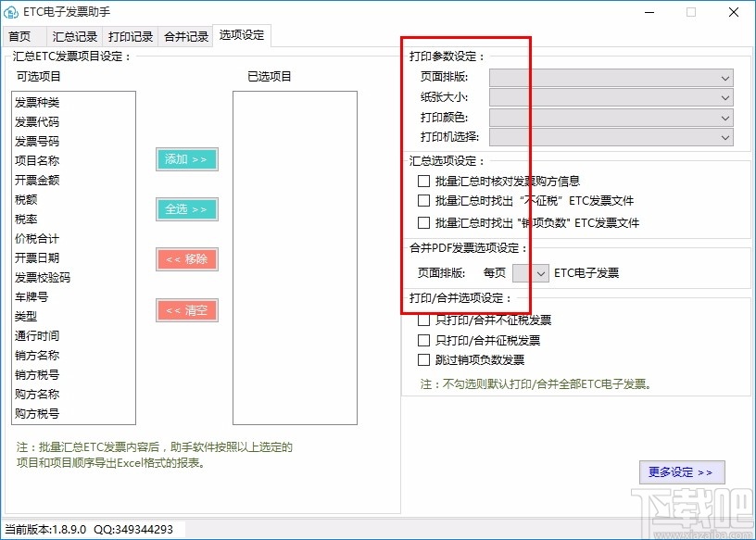Click the 添加 add button
The image size is (756, 540).
click(x=186, y=159)
